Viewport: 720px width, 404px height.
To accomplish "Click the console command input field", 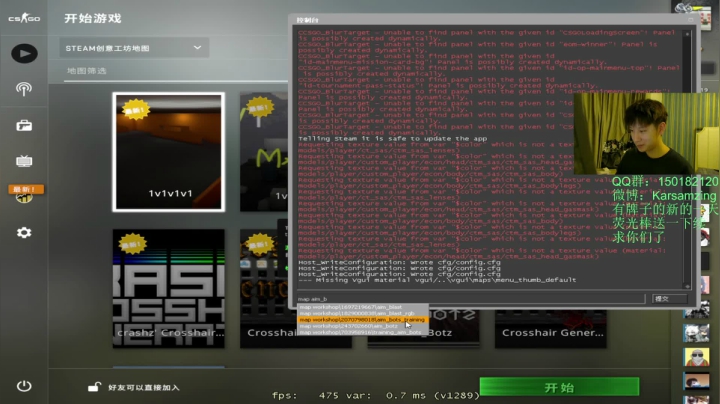I will click(471, 298).
